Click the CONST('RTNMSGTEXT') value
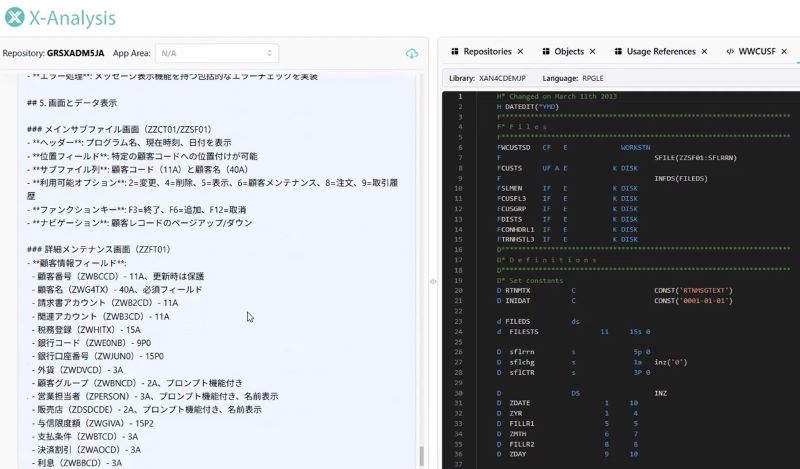Viewport: 800px width, 469px height. [x=693, y=290]
